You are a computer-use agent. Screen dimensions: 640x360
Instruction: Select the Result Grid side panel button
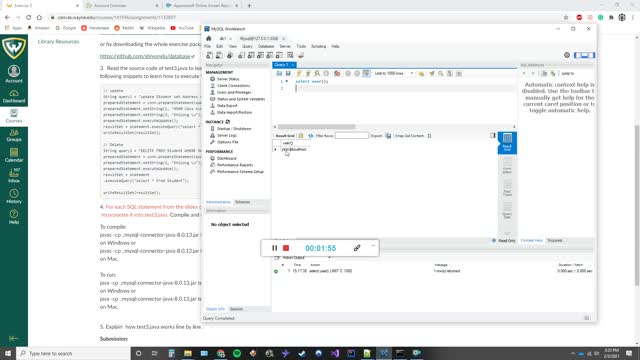pyautogui.click(x=507, y=142)
